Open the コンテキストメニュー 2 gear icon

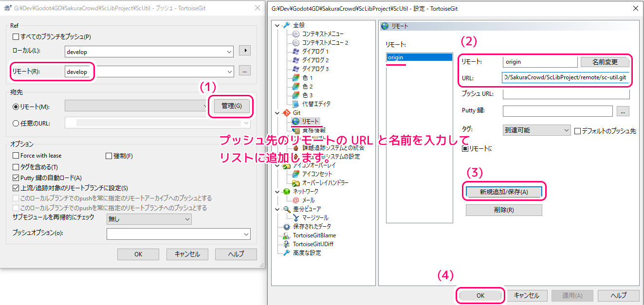(296, 43)
